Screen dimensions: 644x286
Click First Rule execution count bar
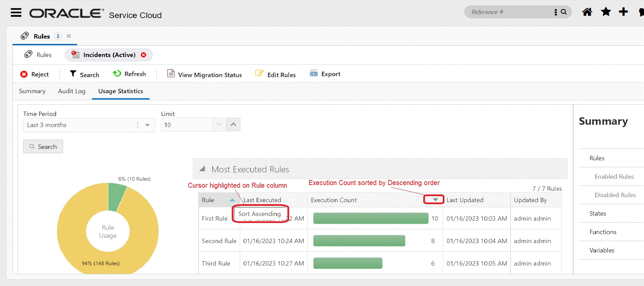(370, 218)
